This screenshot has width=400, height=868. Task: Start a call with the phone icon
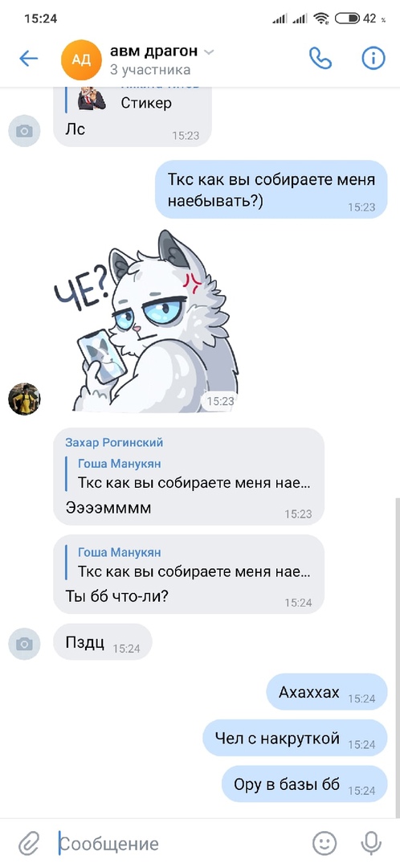point(320,58)
